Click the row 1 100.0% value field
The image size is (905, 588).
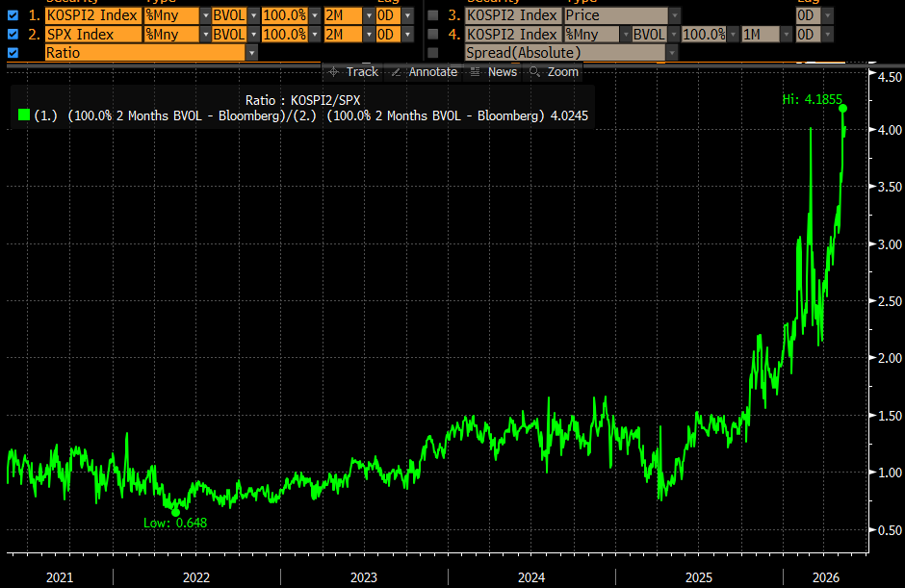(285, 15)
